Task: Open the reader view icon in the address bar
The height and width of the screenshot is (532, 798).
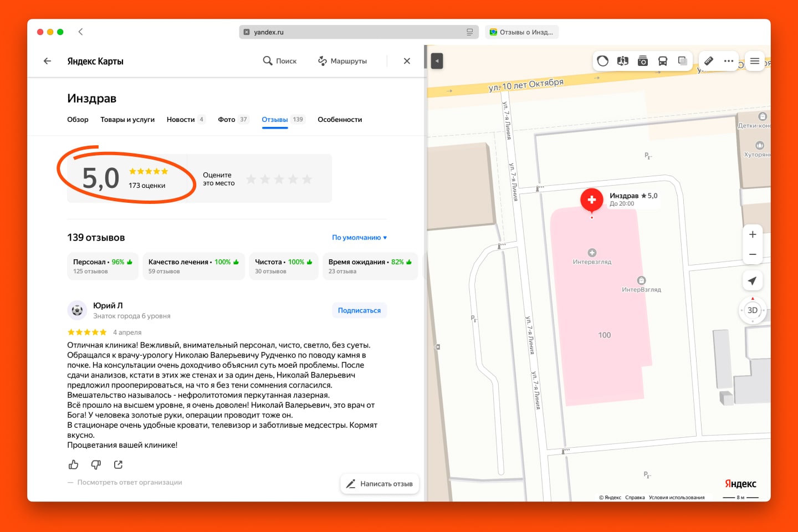Action: tap(470, 32)
